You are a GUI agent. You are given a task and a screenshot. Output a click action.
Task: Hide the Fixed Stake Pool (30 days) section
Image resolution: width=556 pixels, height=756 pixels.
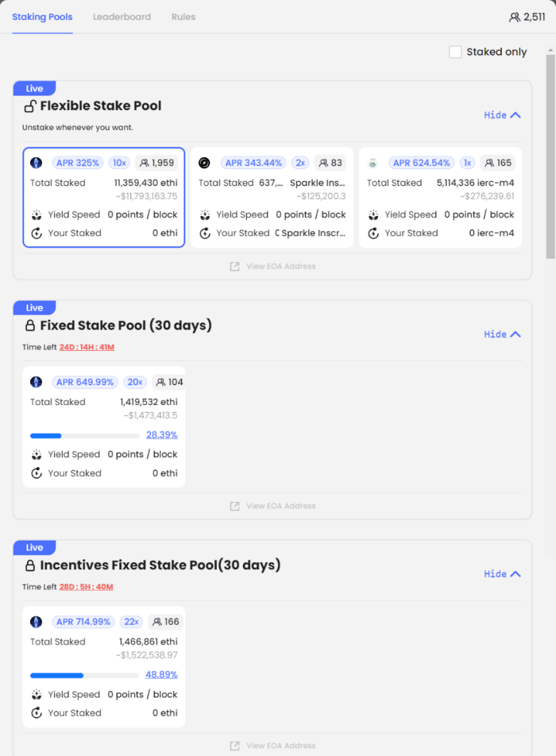click(502, 334)
